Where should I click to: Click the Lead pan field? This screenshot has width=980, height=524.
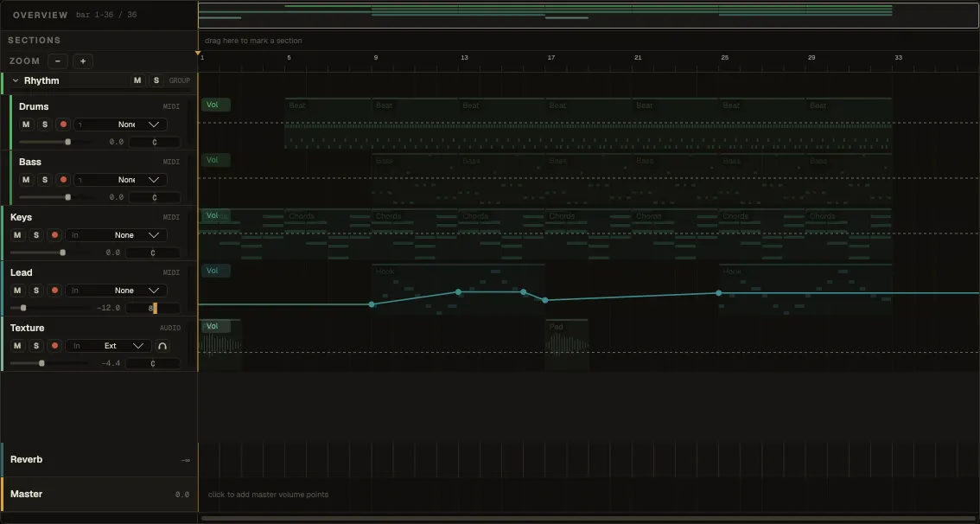[x=152, y=308]
